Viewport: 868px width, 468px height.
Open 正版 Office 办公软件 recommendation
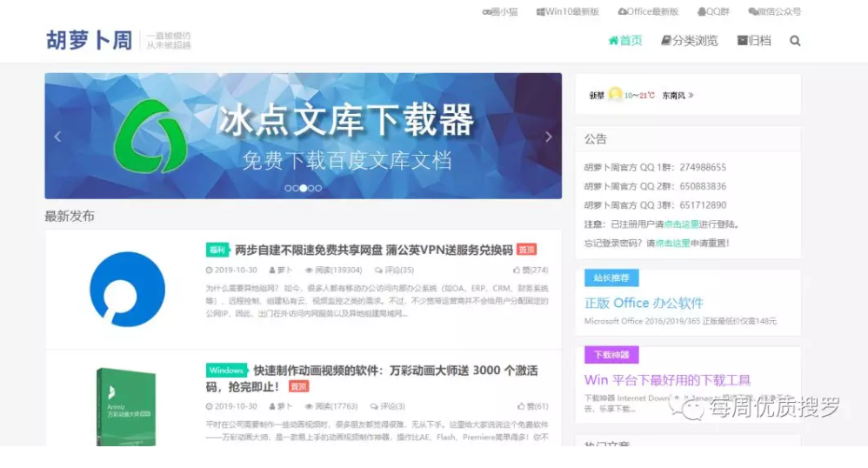(644, 303)
